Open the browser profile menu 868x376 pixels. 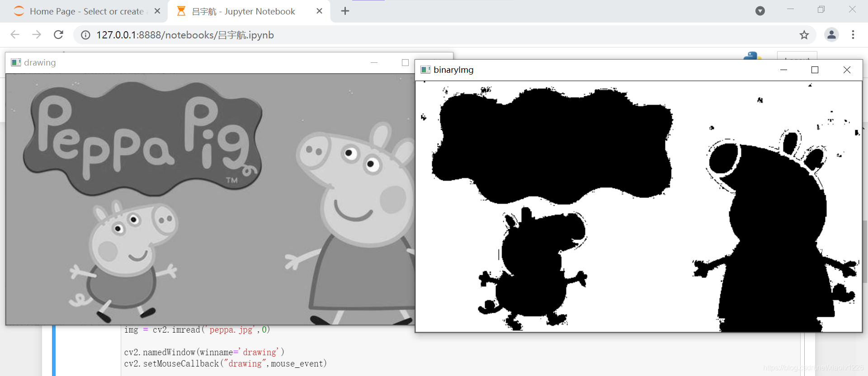pos(831,35)
